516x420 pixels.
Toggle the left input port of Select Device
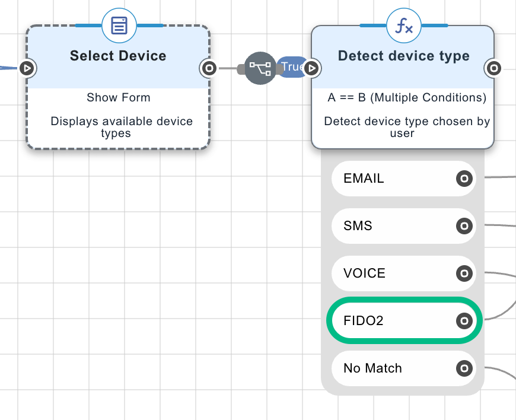(x=27, y=68)
